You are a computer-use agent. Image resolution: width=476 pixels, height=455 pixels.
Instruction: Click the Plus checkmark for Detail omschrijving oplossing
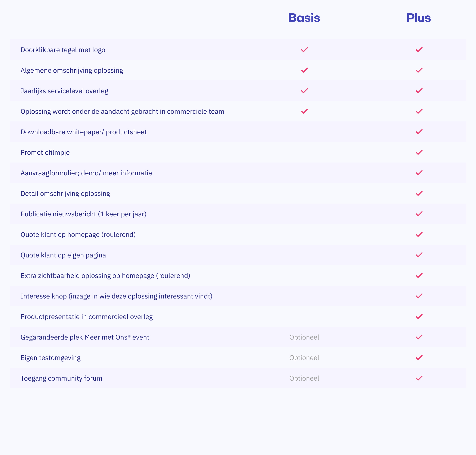pos(419,193)
